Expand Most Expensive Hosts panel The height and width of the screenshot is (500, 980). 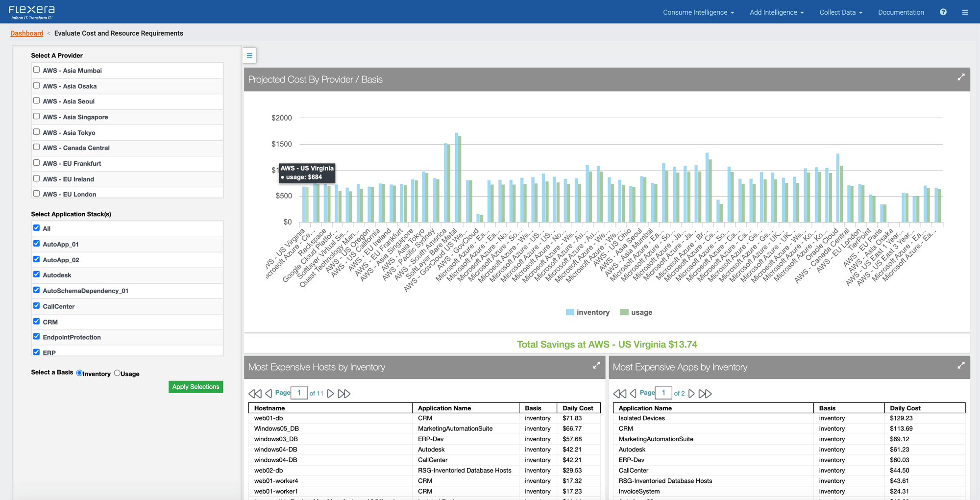tap(596, 366)
